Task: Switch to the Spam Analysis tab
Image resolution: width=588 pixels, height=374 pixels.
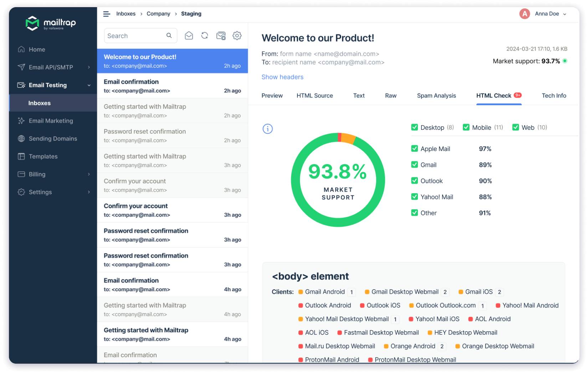Action: (x=436, y=96)
